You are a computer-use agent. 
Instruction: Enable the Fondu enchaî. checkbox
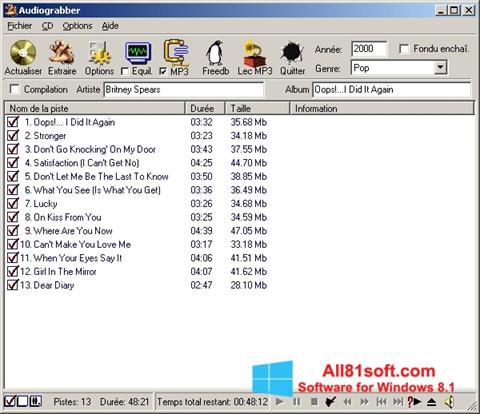[404, 49]
